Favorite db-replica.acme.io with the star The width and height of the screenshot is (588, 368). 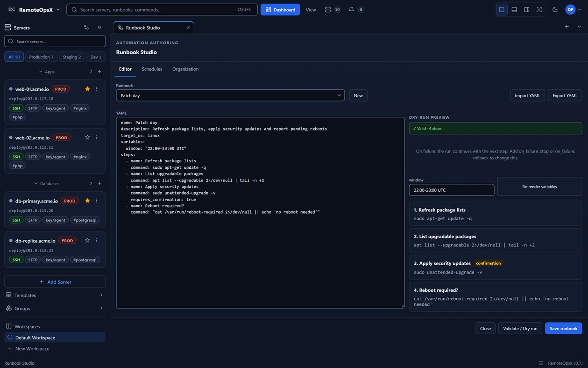87,240
